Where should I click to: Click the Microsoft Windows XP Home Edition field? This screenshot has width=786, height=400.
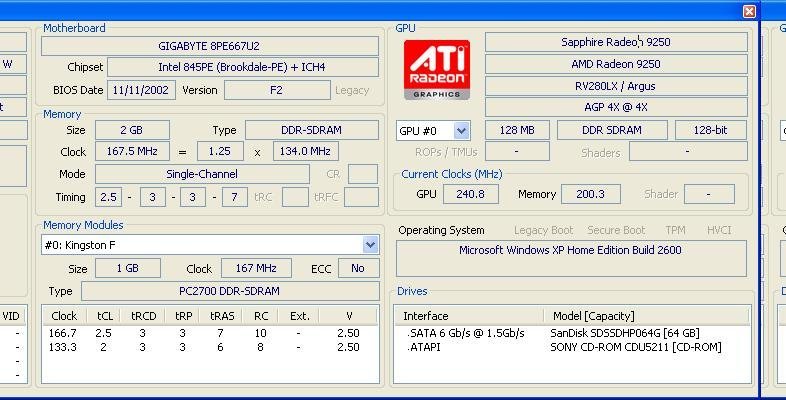click(x=571, y=259)
